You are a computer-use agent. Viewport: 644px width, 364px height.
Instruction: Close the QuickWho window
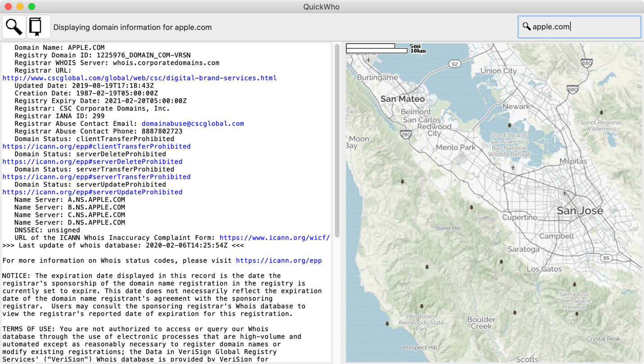[x=8, y=6]
